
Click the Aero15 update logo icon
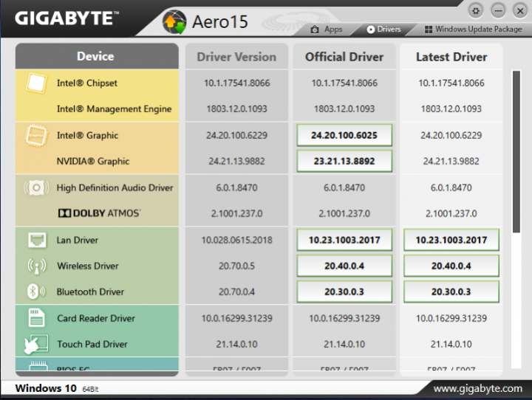tap(174, 21)
